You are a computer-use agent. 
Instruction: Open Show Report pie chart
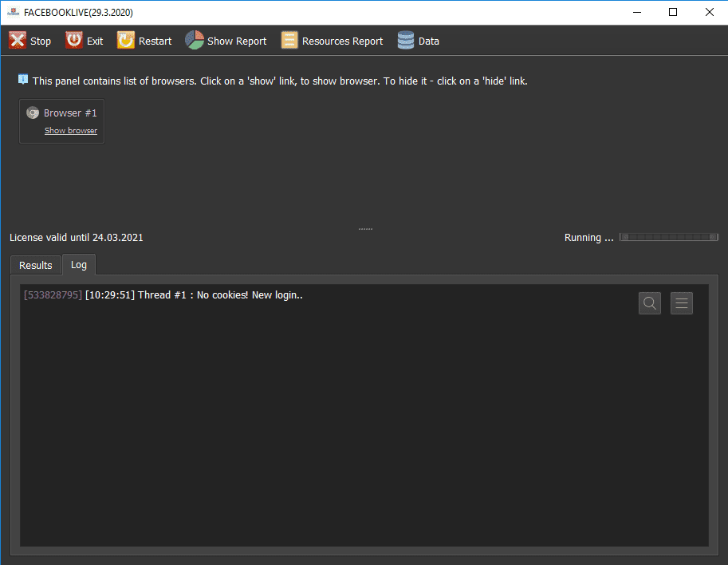[x=226, y=41]
